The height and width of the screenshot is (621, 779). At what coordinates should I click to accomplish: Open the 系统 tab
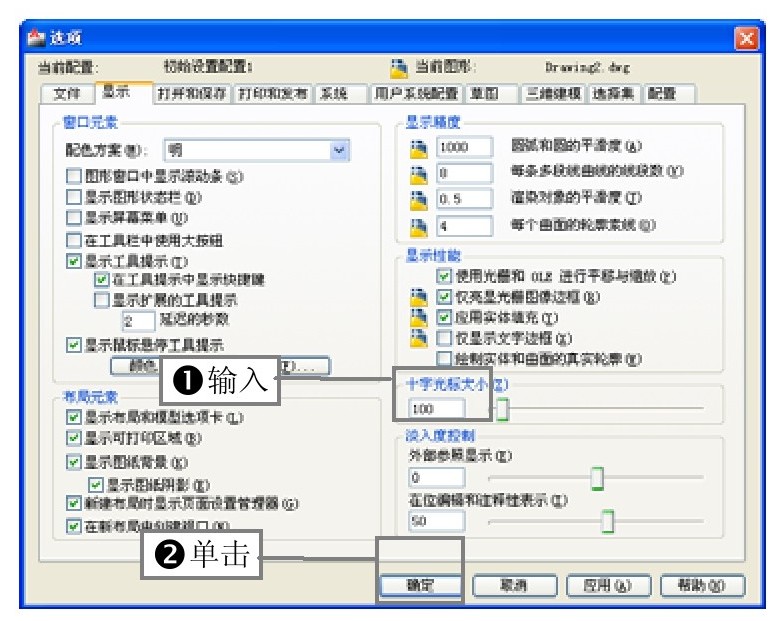(342, 94)
